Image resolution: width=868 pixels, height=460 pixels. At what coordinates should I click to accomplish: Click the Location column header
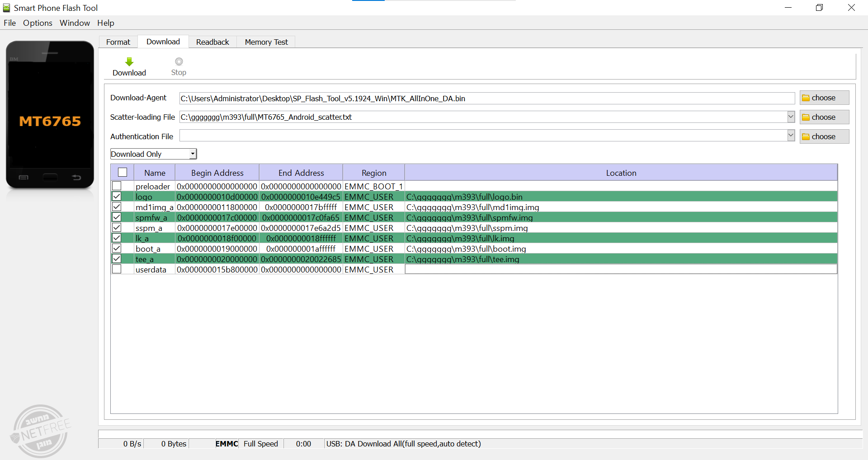click(621, 173)
